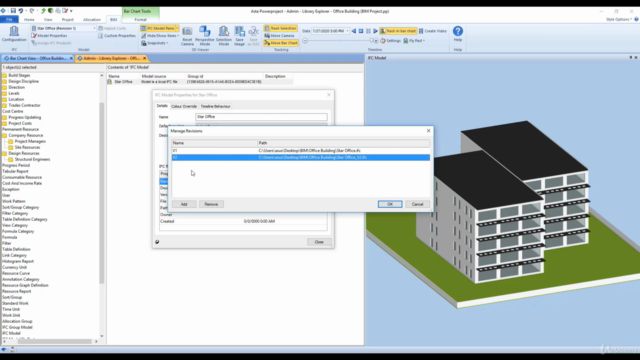The height and width of the screenshot is (360, 640).
Task: Cancel the Manage Revisions dialog
Action: click(417, 204)
